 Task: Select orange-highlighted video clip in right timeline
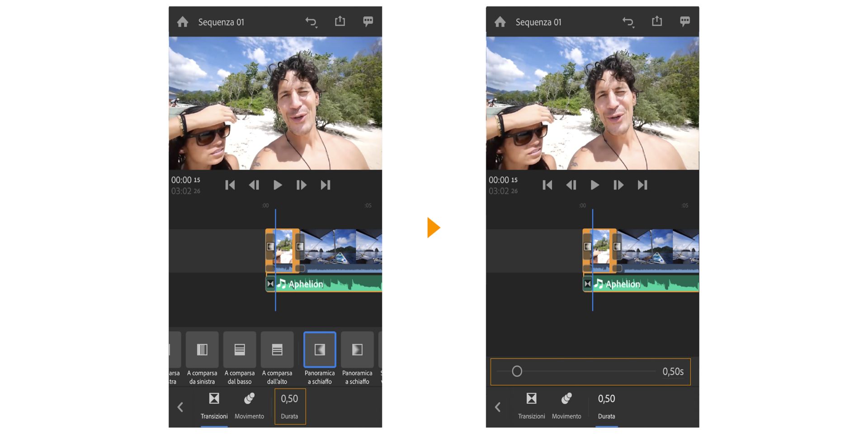(599, 251)
